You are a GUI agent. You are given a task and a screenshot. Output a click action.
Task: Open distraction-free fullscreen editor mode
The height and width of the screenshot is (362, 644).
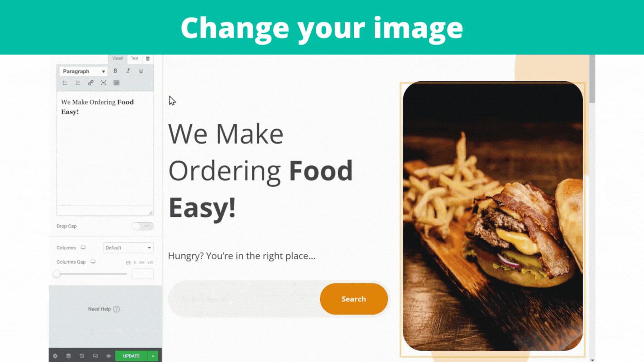103,83
